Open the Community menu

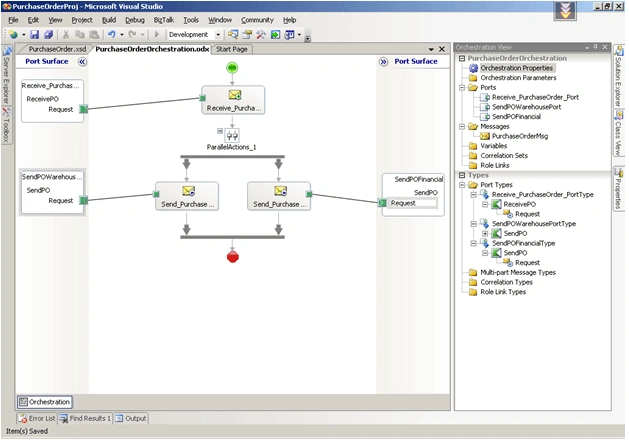(x=257, y=20)
